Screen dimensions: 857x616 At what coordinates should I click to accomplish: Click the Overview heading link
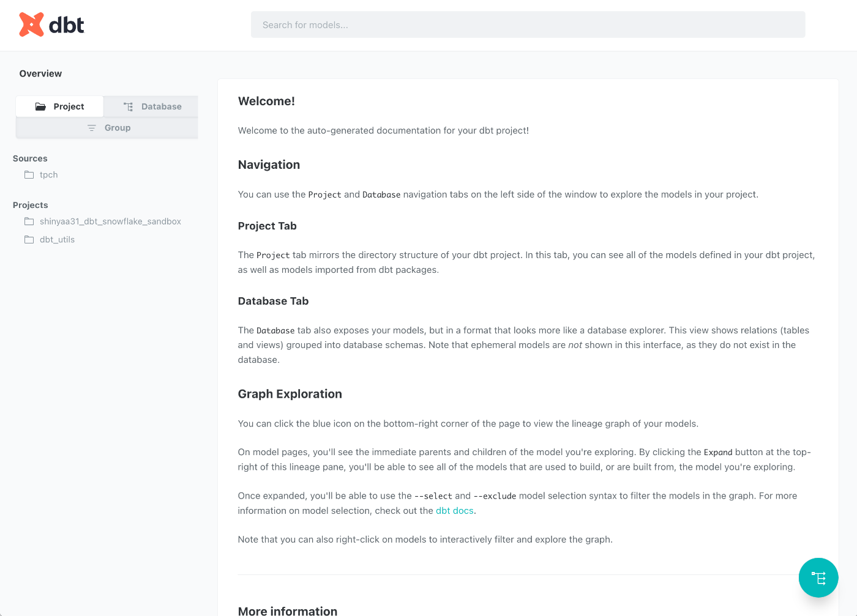pos(40,73)
